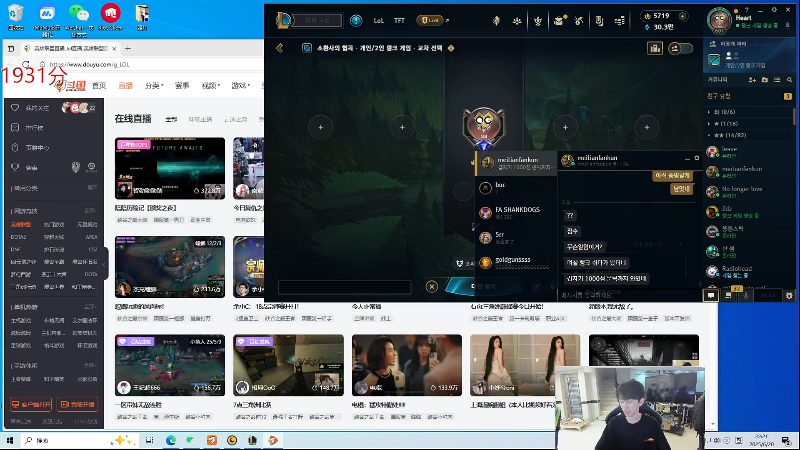Open the hammer crafting icon
800x450 pixels.
click(579, 21)
